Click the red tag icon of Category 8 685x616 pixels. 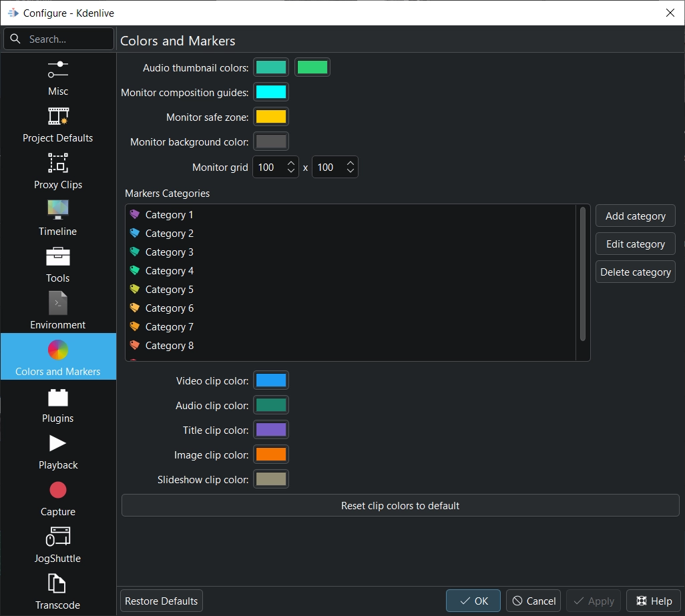135,345
